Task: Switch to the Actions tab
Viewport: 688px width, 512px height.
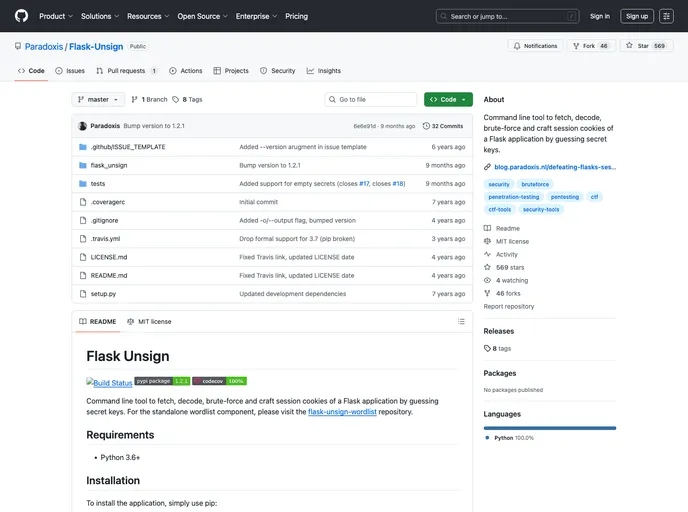Action: click(x=186, y=71)
